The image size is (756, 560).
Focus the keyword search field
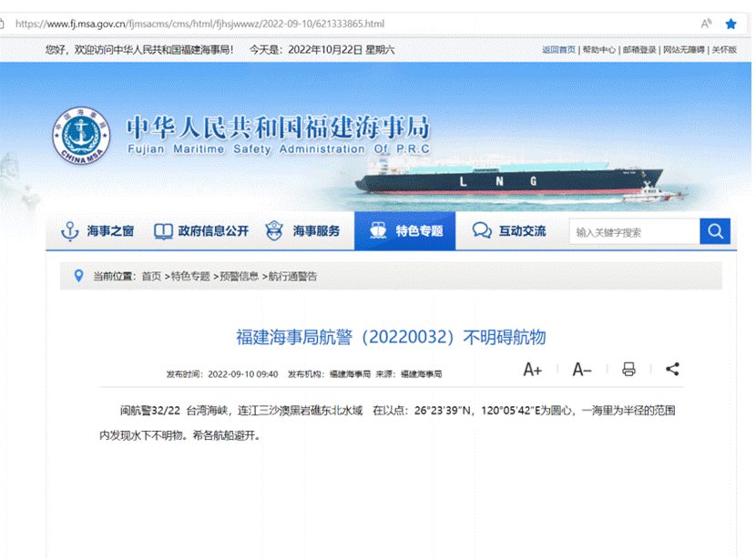[x=635, y=232]
